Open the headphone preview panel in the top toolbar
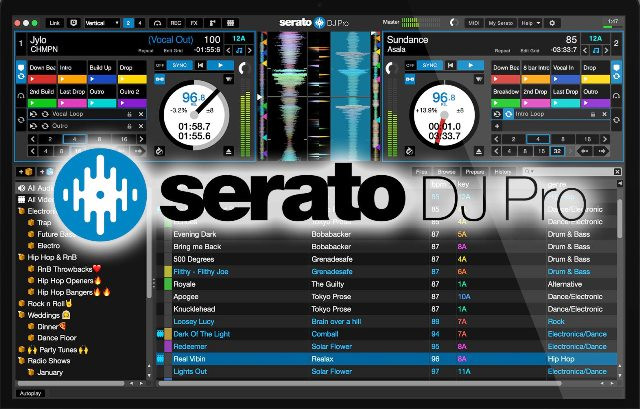 click(x=158, y=23)
